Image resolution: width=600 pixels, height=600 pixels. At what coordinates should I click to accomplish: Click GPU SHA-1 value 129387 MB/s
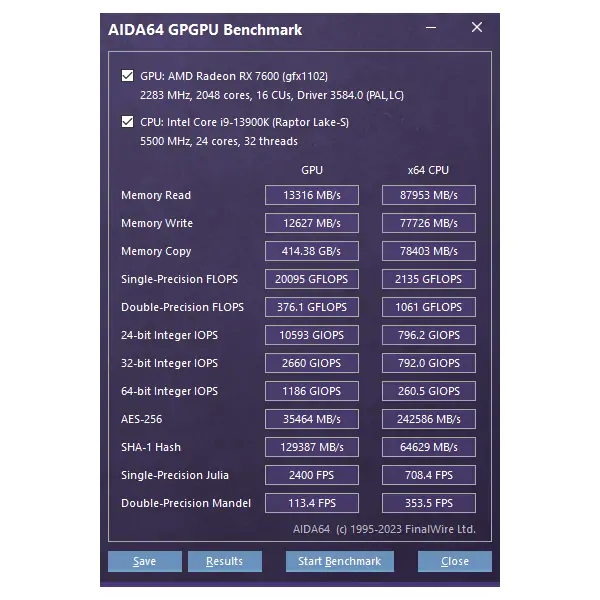[x=312, y=447]
